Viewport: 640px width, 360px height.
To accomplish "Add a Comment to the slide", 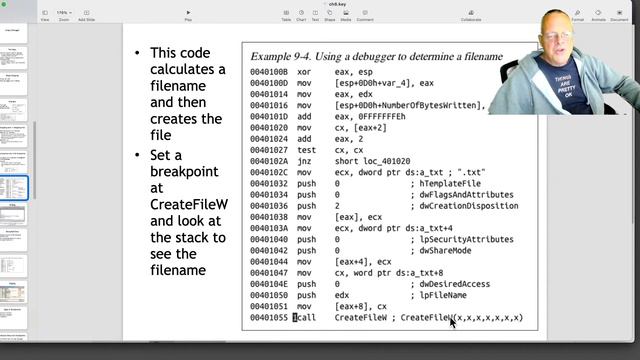I will tap(365, 16).
